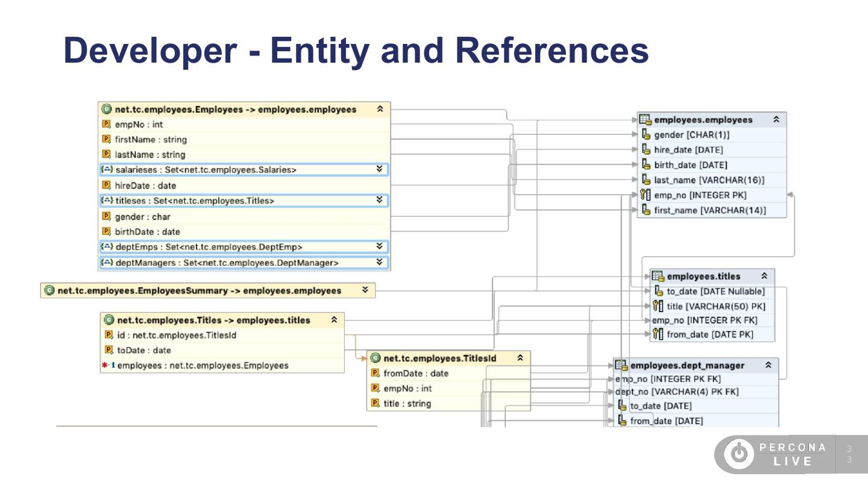Click the column icon beside gender [CHAR(1)]
The height and width of the screenshot is (488, 868).
(x=646, y=135)
